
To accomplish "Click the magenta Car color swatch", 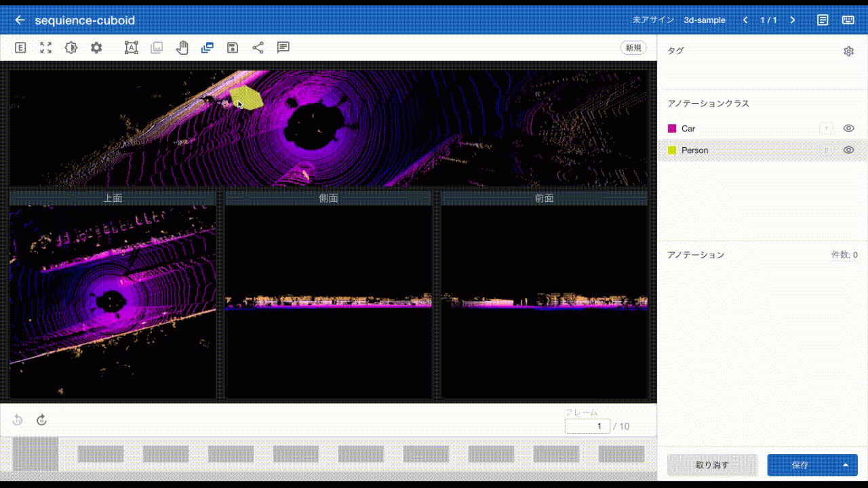I will click(672, 128).
